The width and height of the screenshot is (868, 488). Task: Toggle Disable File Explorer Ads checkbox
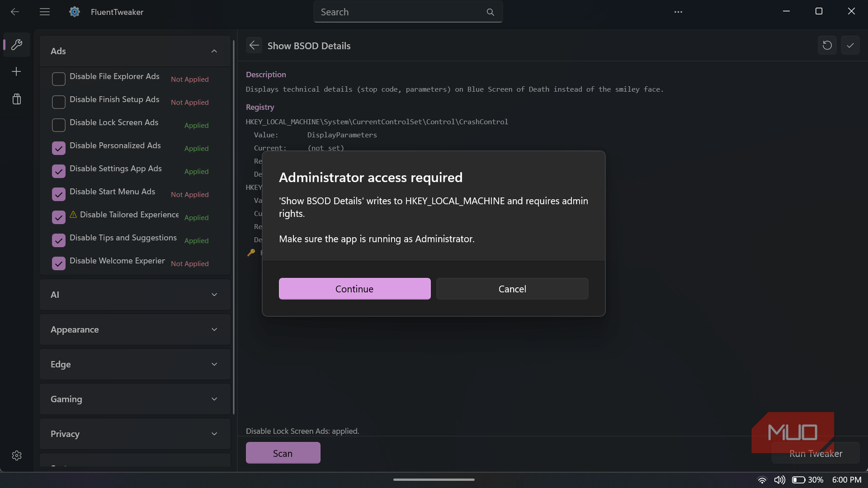point(58,79)
